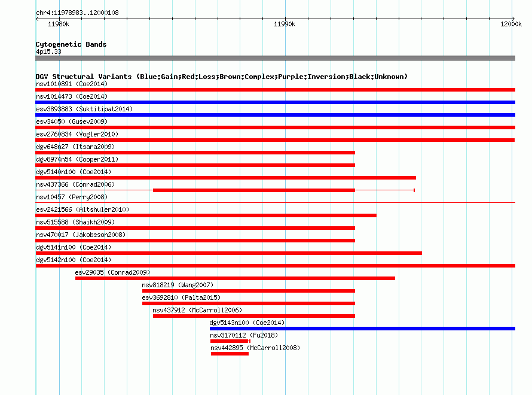Click the red bar for nsv515588
532x395 pixels.
pyautogui.click(x=195, y=228)
